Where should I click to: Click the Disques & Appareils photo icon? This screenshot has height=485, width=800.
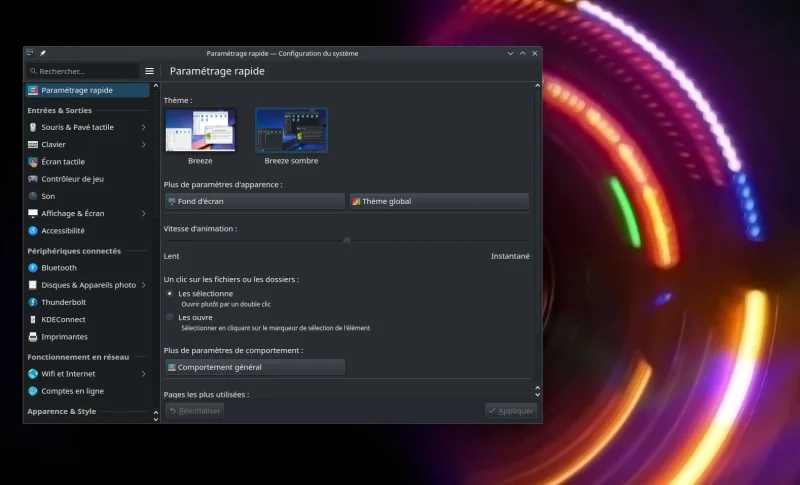33,285
